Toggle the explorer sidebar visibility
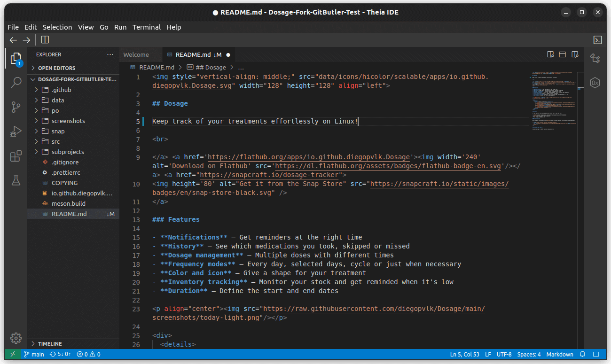 (x=45, y=40)
